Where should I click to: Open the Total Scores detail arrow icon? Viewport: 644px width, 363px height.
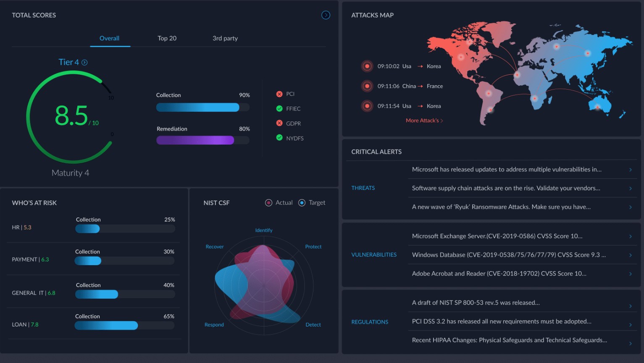[326, 15]
